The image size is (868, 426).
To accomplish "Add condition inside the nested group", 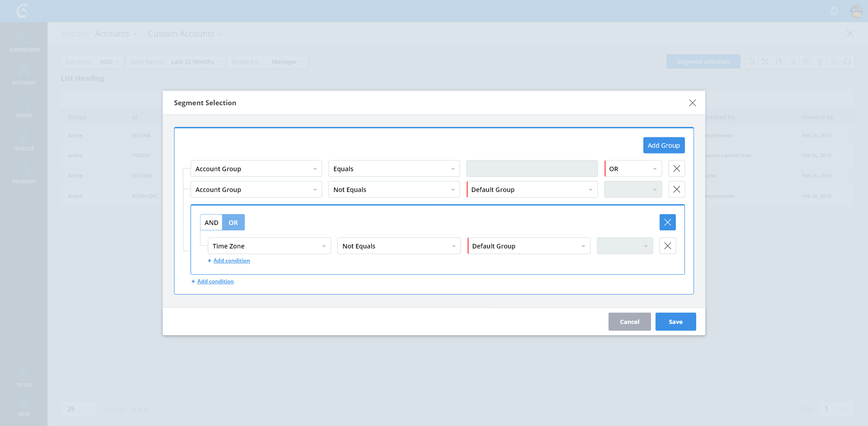I will pos(231,261).
